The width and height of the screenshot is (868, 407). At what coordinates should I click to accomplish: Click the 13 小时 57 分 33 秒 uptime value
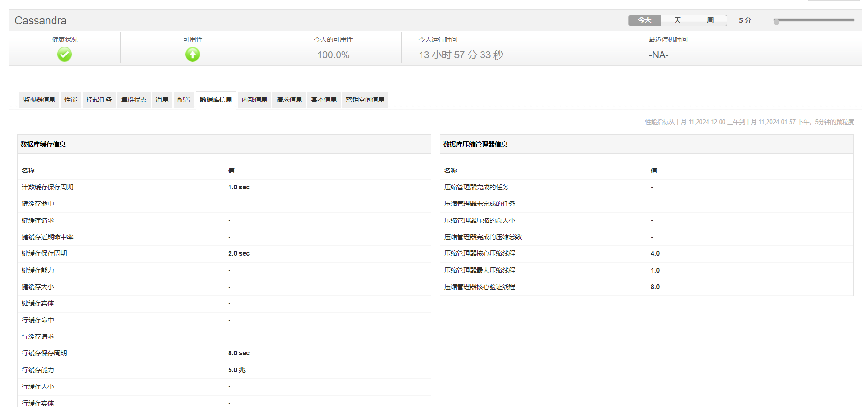[461, 55]
